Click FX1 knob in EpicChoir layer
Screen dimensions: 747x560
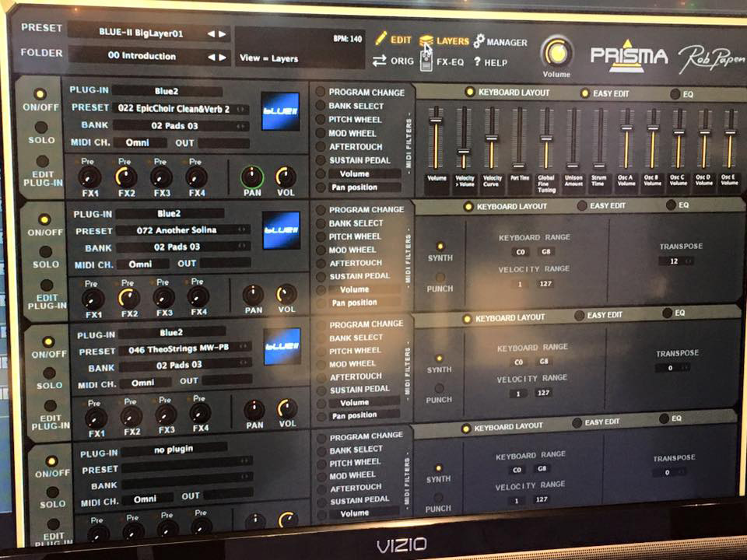89,177
